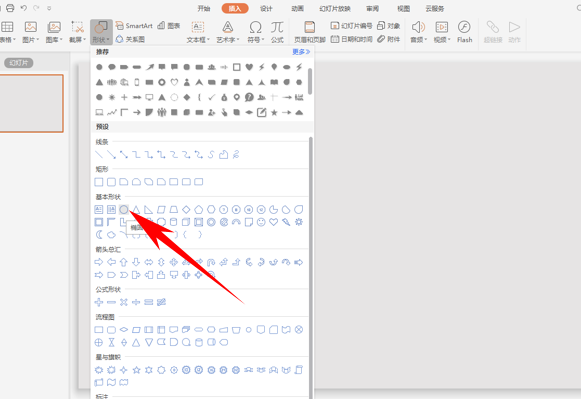Image resolution: width=581 pixels, height=399 pixels.
Task: Insert a Flash object
Action: coord(464,31)
